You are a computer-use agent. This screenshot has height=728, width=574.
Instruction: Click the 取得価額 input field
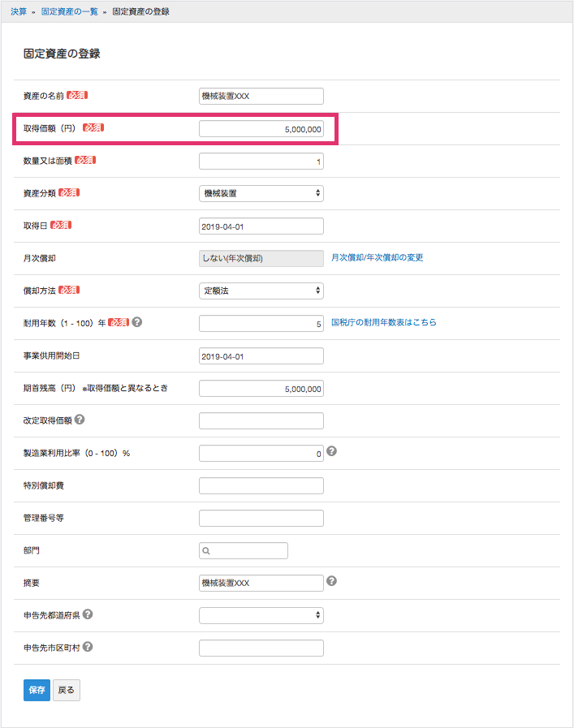coord(261,128)
